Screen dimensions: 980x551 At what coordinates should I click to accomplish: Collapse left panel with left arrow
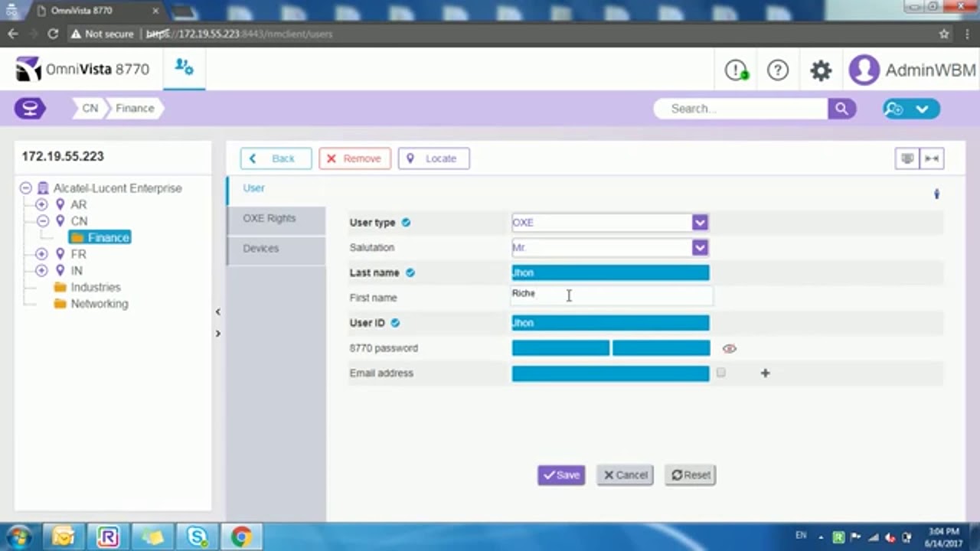[x=217, y=311]
